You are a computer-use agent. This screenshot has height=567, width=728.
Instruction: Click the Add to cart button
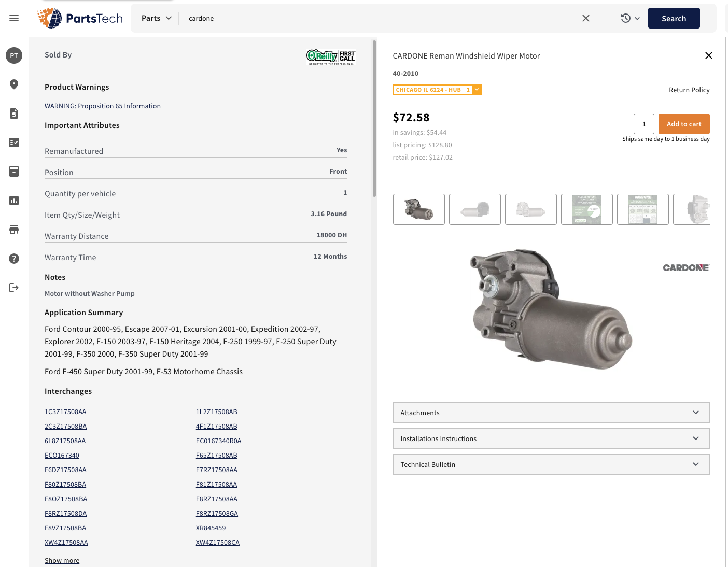coord(684,124)
